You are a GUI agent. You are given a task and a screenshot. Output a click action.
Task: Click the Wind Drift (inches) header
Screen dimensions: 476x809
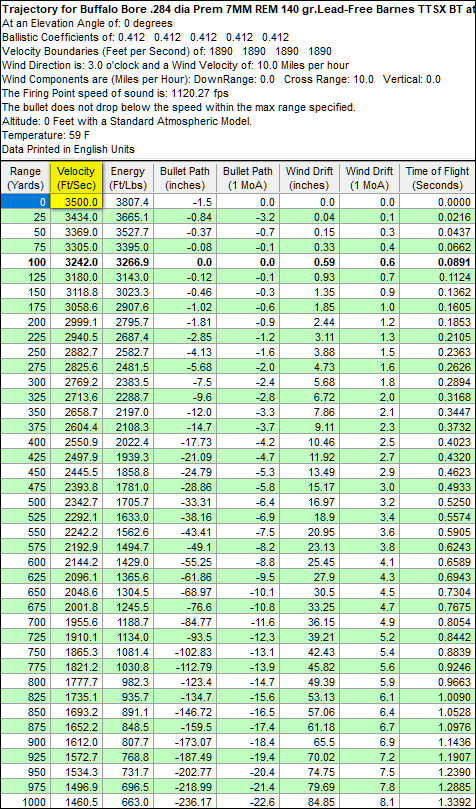pos(310,178)
